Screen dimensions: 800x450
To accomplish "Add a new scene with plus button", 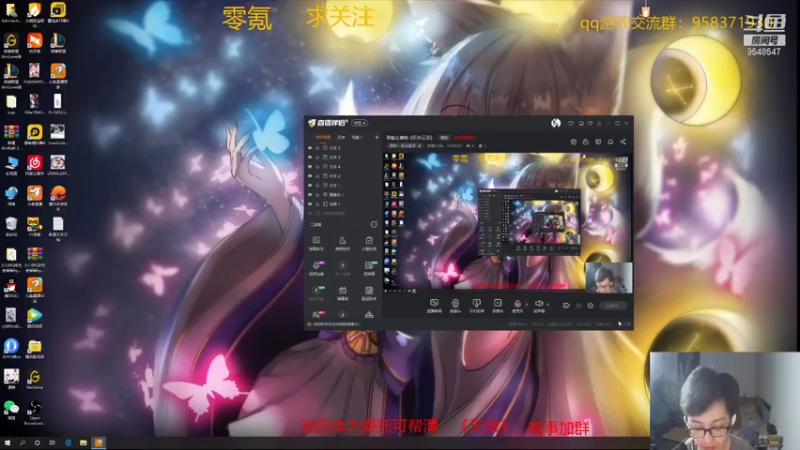I will point(377,137).
